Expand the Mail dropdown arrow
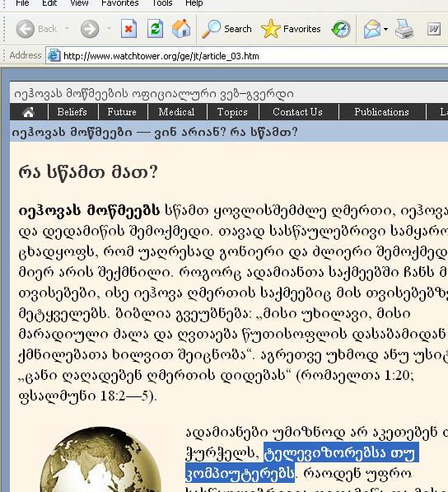The height and width of the screenshot is (492, 448). (386, 29)
